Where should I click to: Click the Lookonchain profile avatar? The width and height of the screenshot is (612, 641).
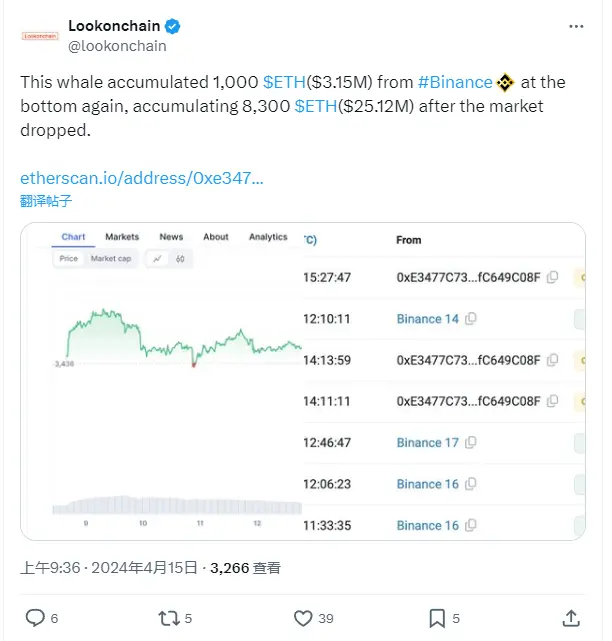pos(40,35)
